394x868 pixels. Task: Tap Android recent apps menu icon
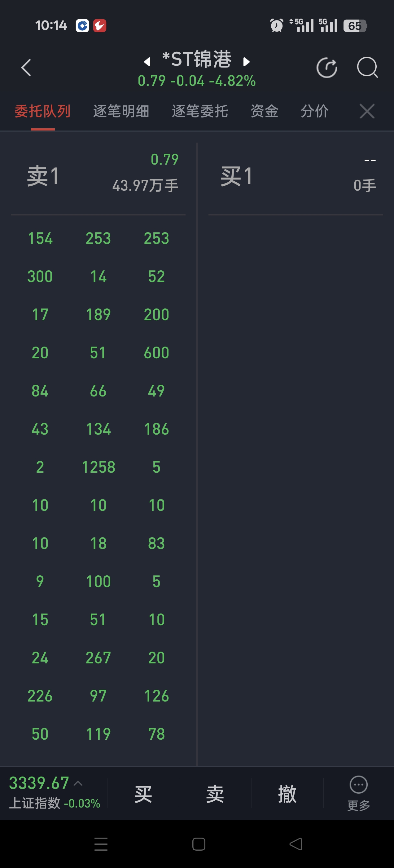101,844
